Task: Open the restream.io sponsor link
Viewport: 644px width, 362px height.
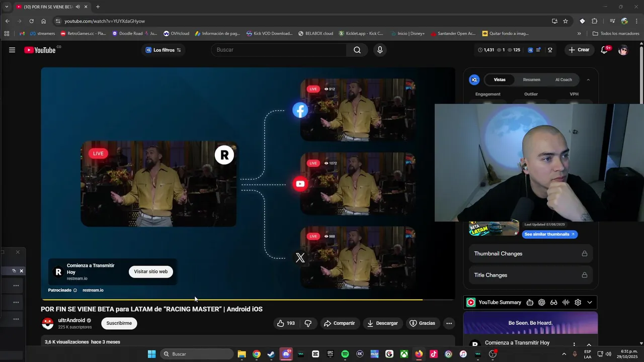Action: (x=93, y=290)
